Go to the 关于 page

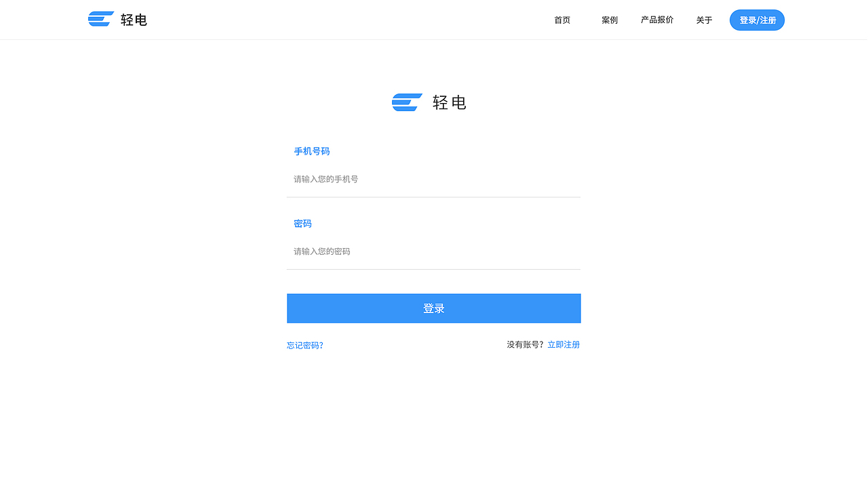(x=704, y=20)
